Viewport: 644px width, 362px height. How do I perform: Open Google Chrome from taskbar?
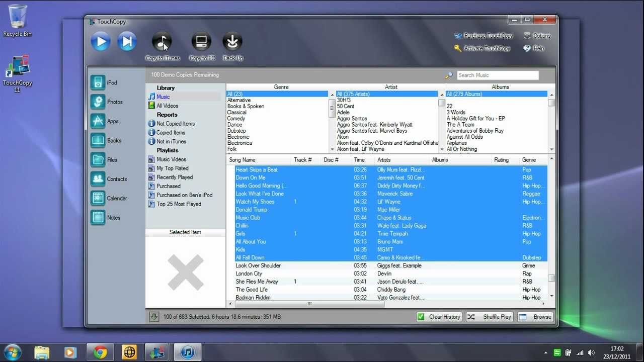coord(100,352)
